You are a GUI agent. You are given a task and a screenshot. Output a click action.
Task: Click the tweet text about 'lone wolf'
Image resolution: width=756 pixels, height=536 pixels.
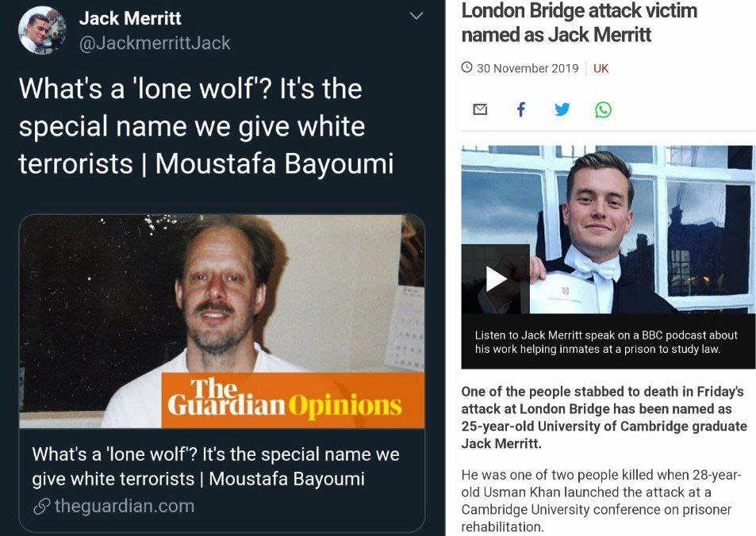206,126
